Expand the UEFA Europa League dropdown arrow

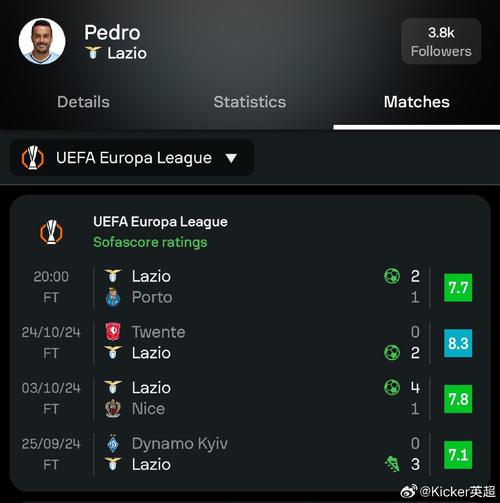(231, 158)
